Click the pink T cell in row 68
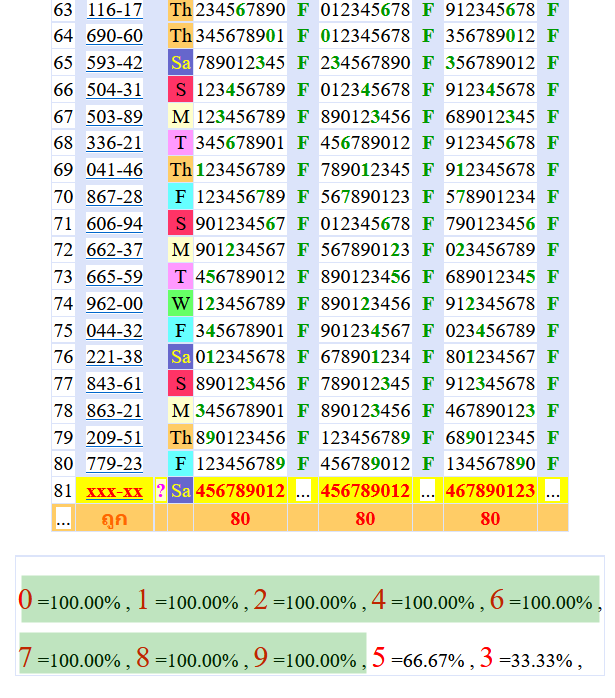 [x=180, y=143]
